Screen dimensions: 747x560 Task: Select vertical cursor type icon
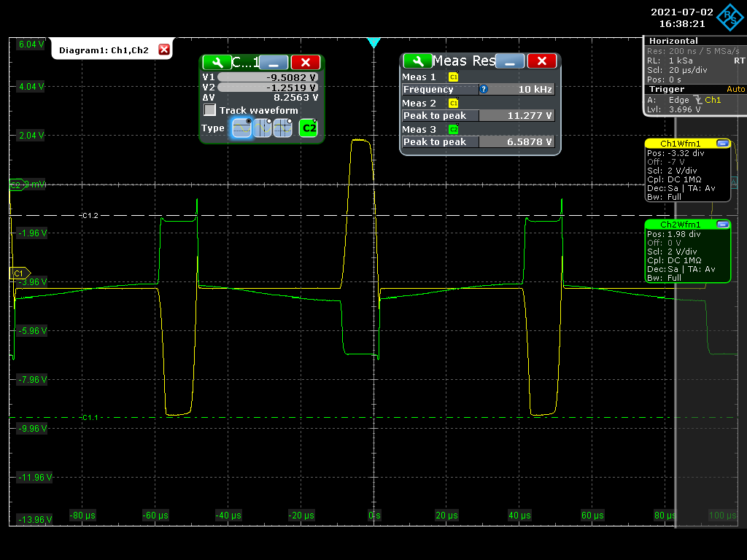click(263, 128)
